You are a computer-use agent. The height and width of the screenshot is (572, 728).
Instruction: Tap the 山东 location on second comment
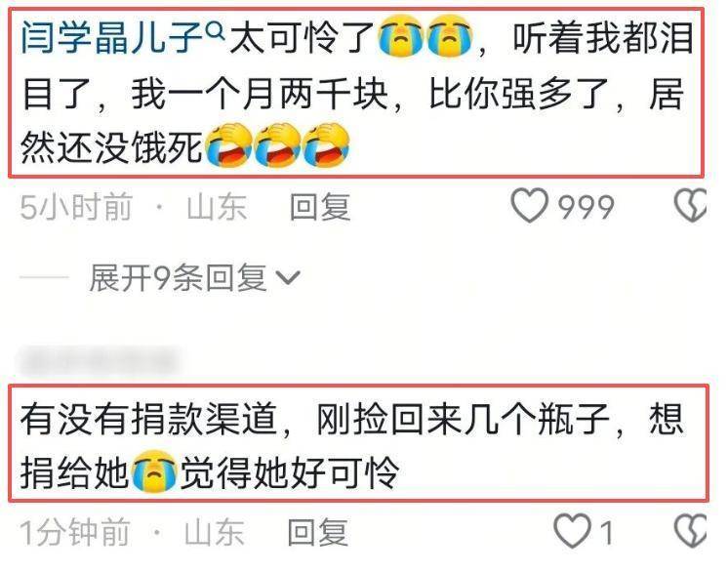214,532
